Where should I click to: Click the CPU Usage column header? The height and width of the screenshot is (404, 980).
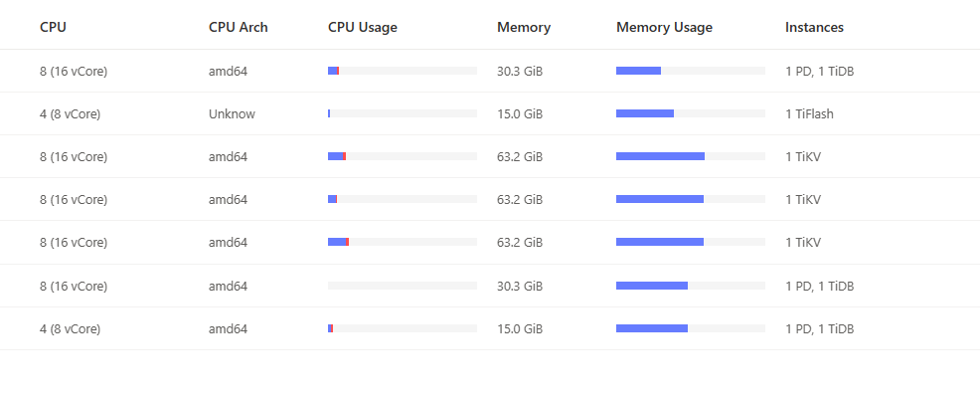[362, 27]
